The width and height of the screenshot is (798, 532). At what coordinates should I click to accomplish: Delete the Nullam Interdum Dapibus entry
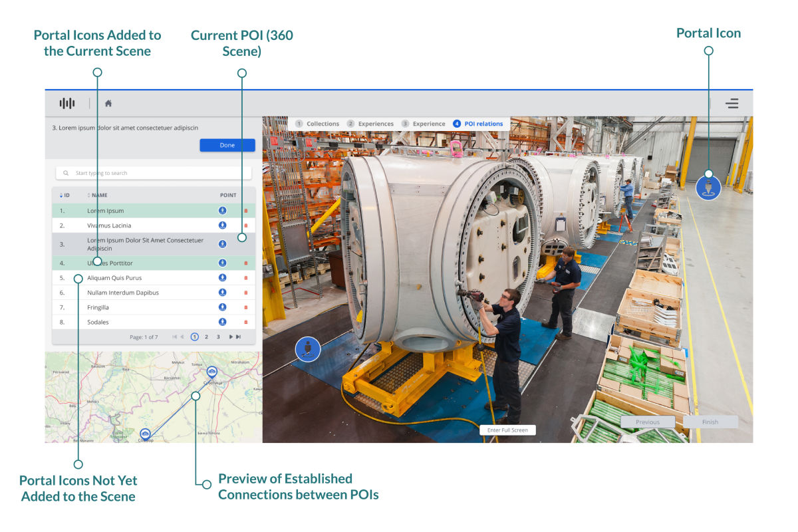(x=245, y=293)
